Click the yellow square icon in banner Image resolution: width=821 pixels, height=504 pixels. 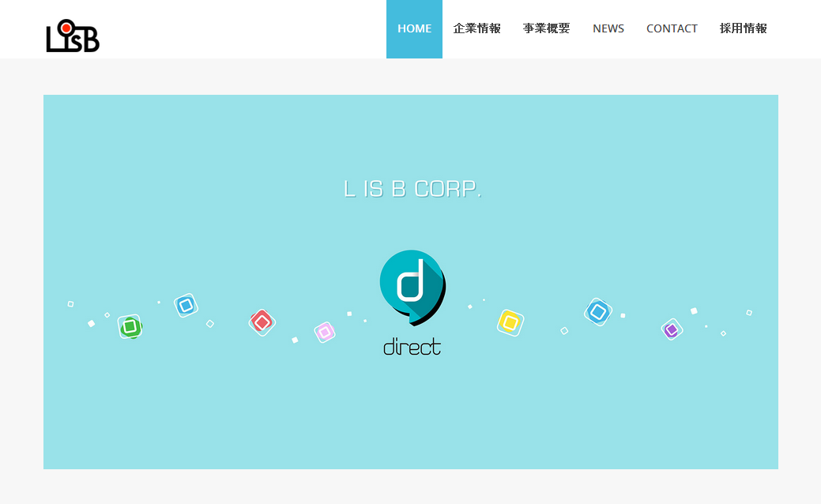pyautogui.click(x=510, y=322)
